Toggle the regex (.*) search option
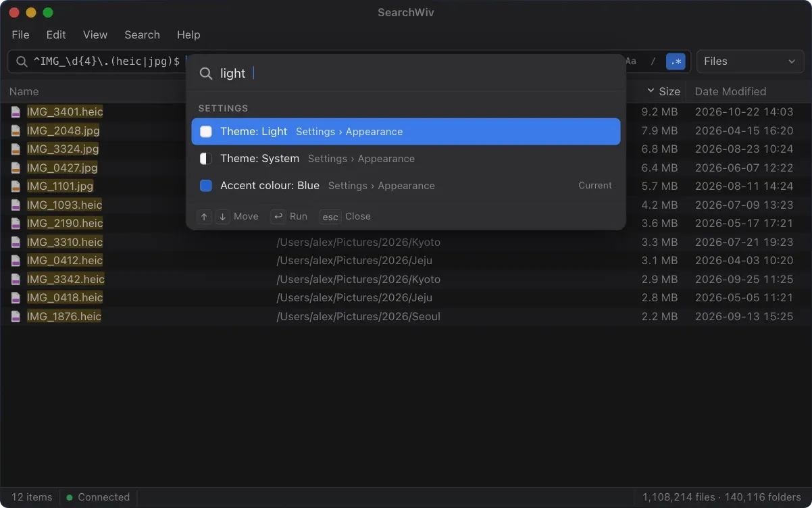 pos(676,61)
